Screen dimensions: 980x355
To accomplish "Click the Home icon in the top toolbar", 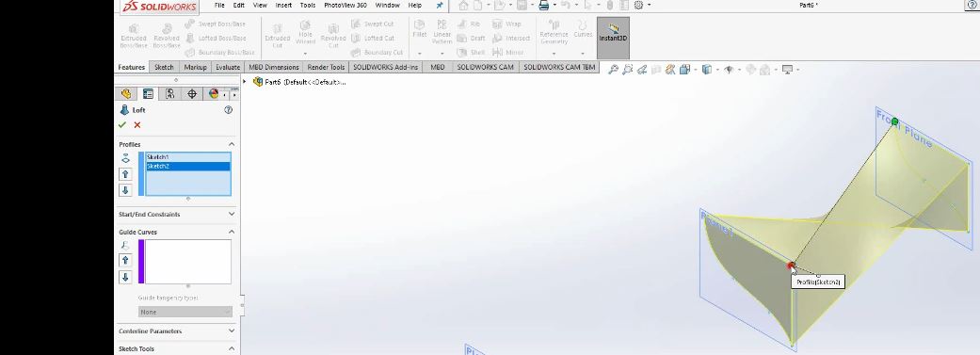I will pos(464,5).
